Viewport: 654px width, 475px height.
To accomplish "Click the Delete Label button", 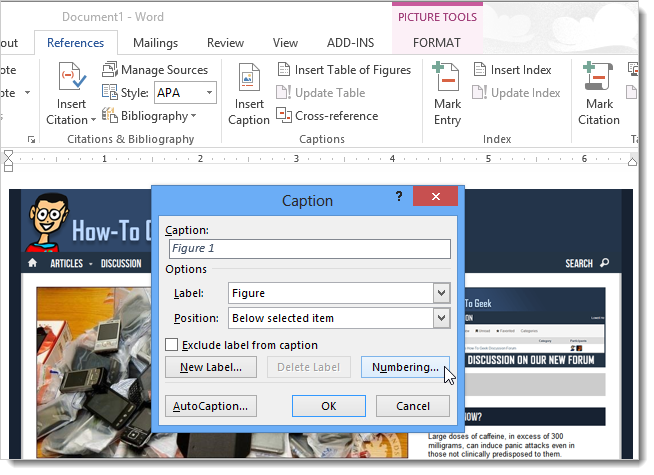I will [309, 367].
